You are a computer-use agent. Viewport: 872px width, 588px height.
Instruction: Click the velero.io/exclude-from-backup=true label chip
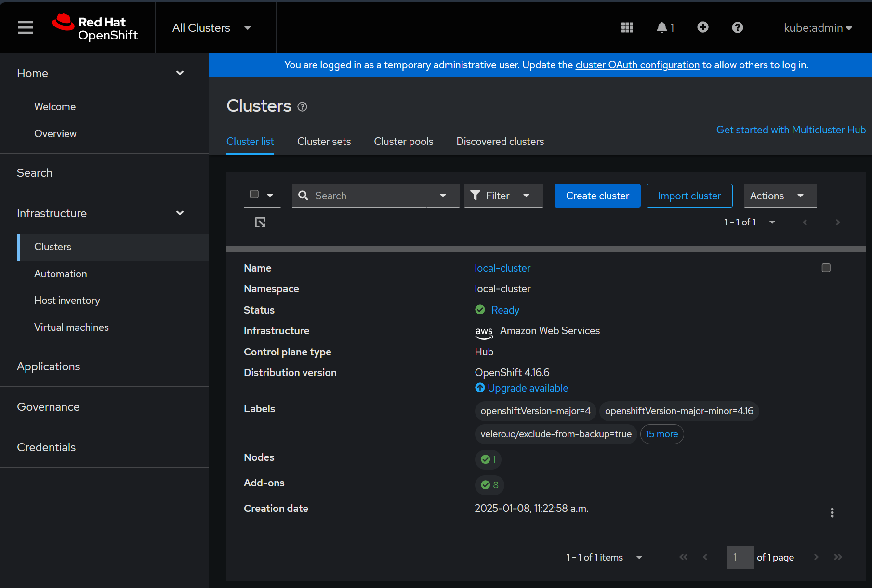[x=556, y=434]
